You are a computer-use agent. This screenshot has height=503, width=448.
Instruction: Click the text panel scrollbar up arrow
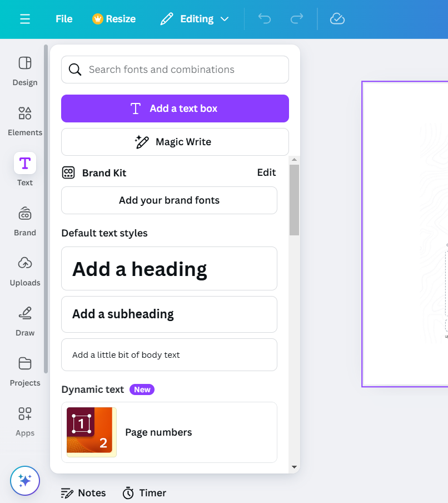(294, 160)
